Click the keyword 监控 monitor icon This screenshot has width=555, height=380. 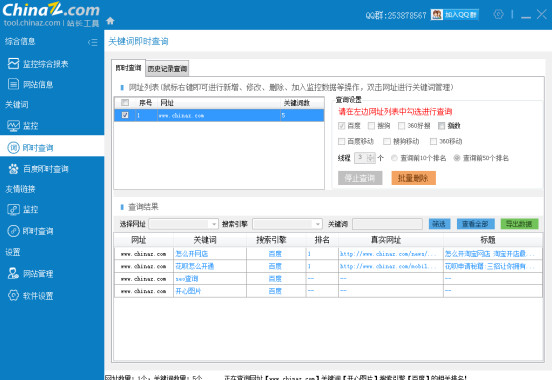tap(13, 126)
